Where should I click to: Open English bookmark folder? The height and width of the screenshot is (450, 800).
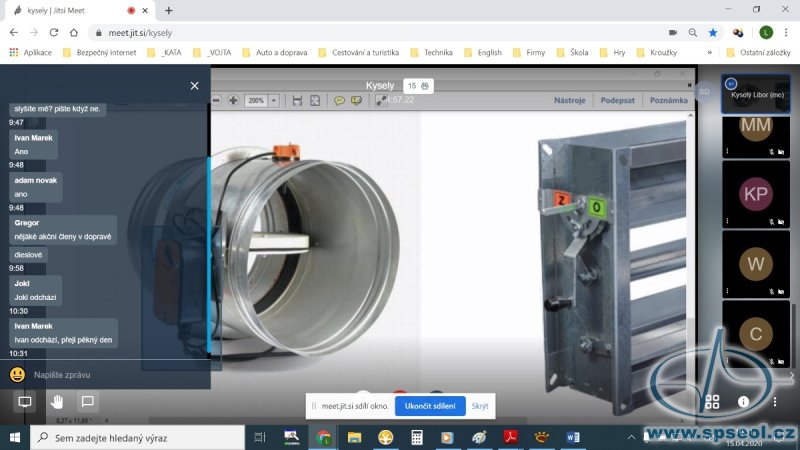click(483, 53)
